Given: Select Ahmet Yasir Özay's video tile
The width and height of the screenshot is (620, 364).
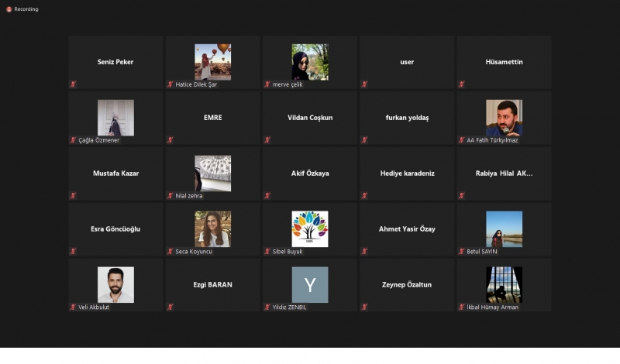Looking at the screenshot, I should coord(407,229).
